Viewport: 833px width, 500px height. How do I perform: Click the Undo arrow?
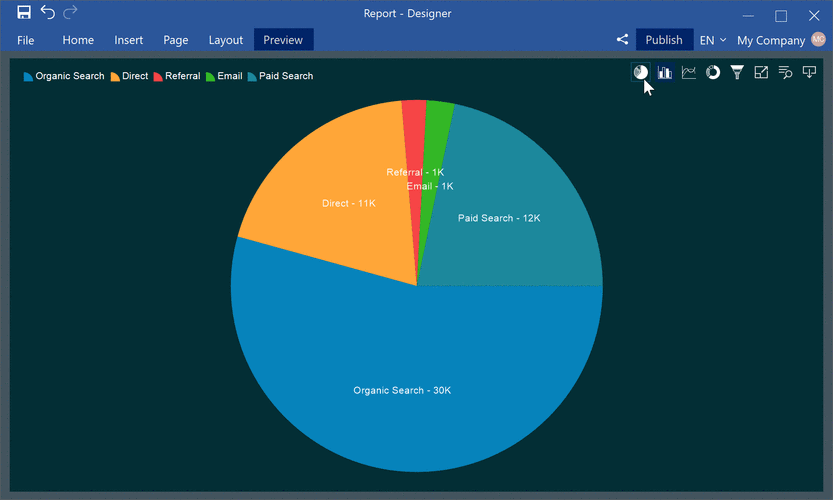pos(47,13)
